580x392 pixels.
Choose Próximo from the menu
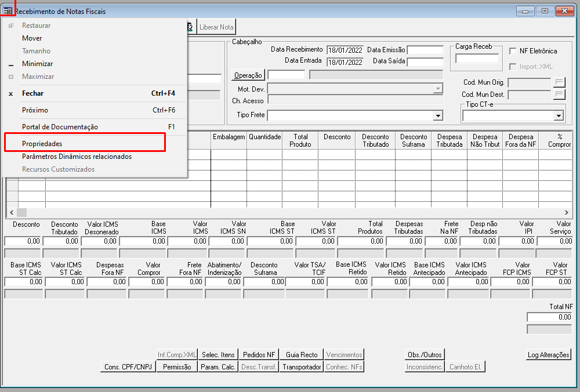coord(95,110)
